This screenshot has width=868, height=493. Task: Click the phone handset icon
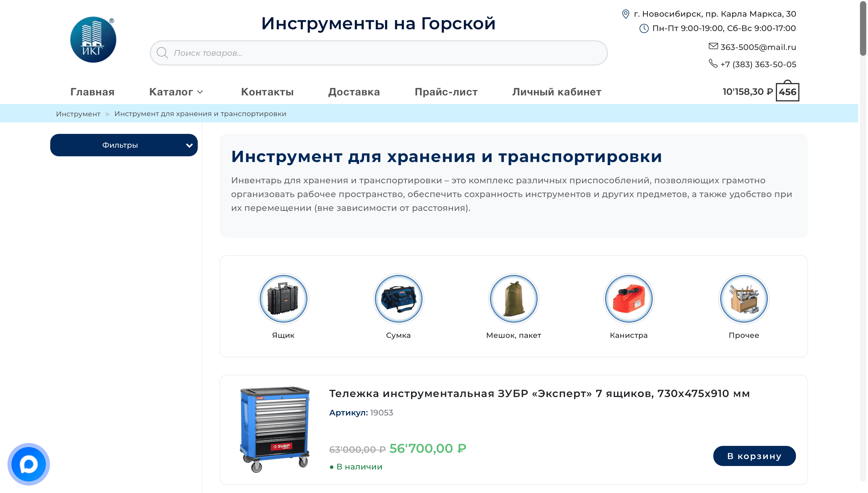click(713, 63)
